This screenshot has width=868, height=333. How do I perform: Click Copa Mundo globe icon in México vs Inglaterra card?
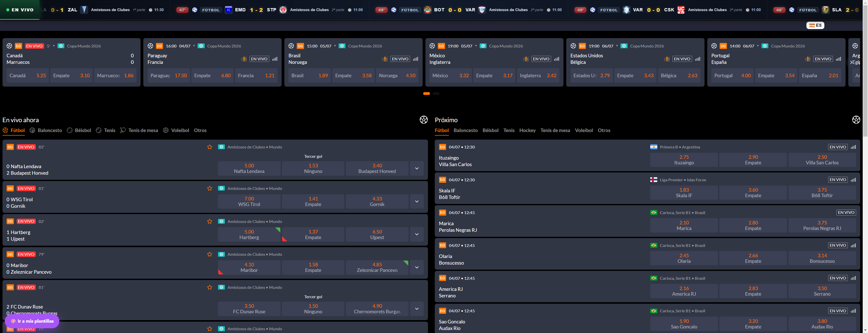483,46
